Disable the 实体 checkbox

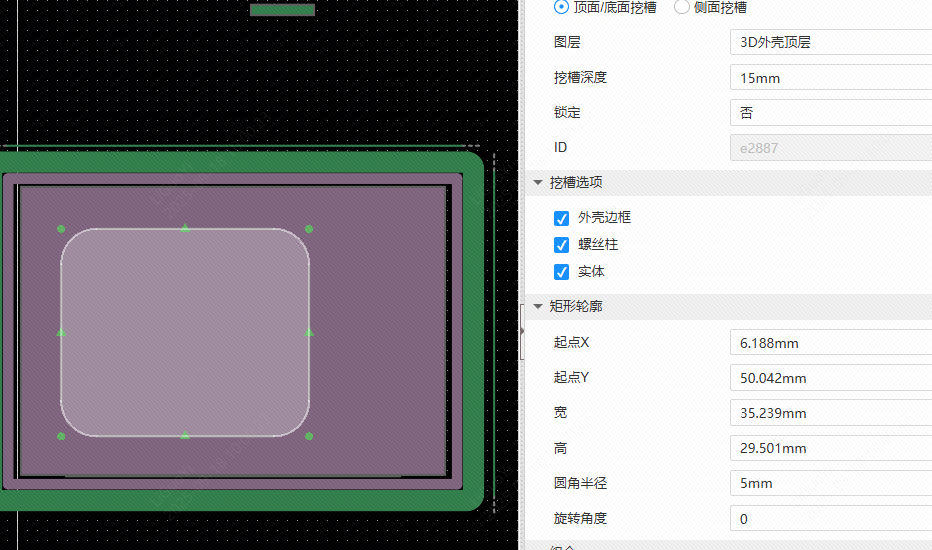(x=562, y=272)
